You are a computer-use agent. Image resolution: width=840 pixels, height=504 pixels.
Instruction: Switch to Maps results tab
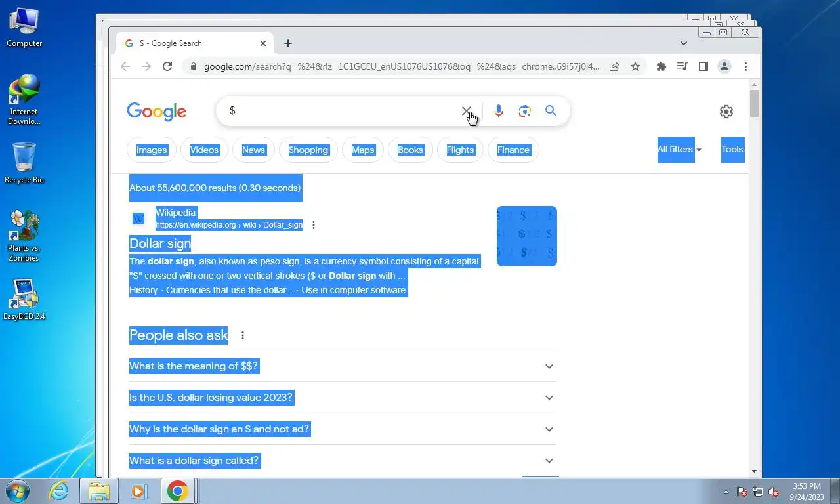[363, 150]
